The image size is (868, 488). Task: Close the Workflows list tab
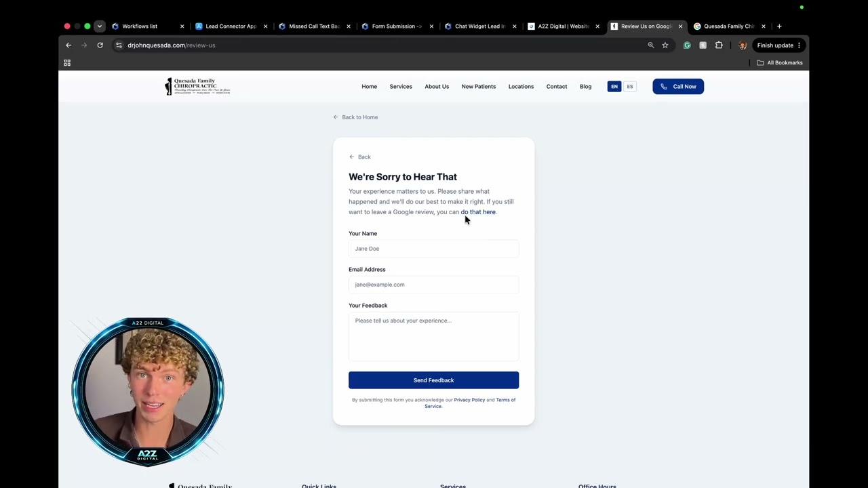[x=182, y=26]
